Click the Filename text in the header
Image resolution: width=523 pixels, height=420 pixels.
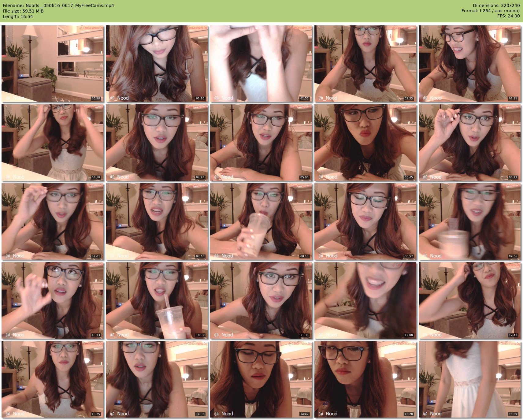58,6
